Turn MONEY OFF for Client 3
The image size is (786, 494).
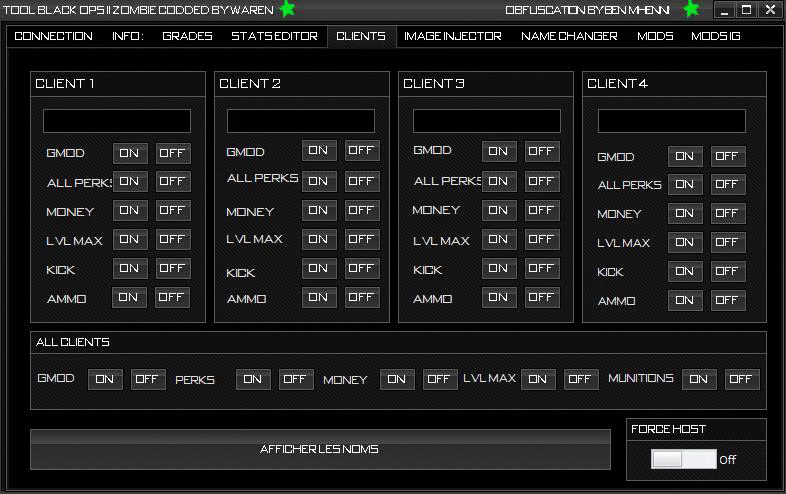[542, 210]
